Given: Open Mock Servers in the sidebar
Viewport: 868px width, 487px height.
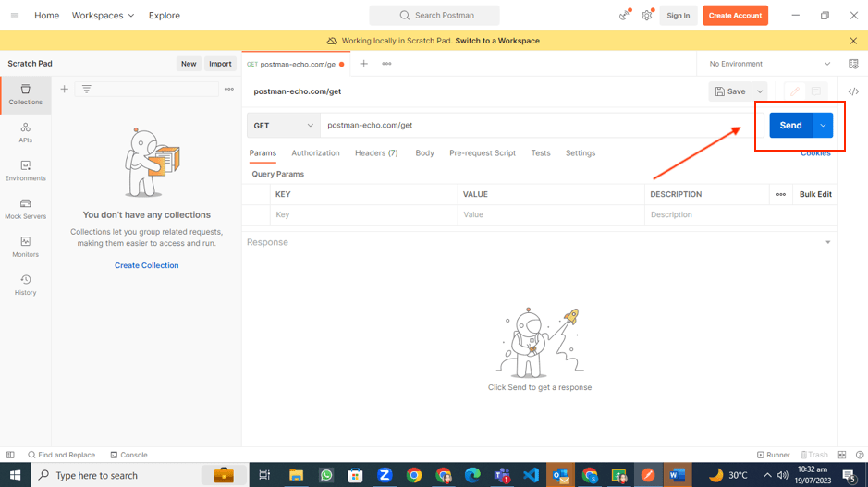Looking at the screenshot, I should point(25,209).
